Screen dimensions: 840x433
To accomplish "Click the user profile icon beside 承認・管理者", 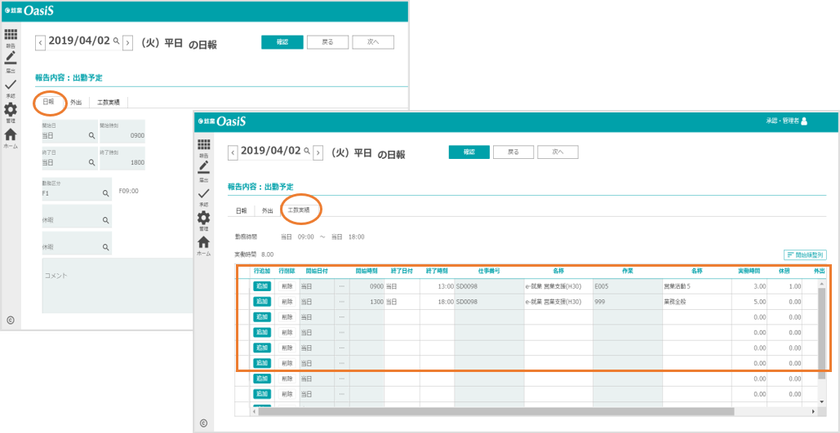I will (804, 122).
